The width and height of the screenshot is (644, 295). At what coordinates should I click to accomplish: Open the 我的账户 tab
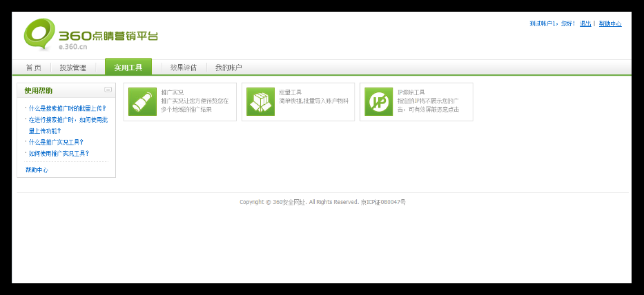point(228,68)
